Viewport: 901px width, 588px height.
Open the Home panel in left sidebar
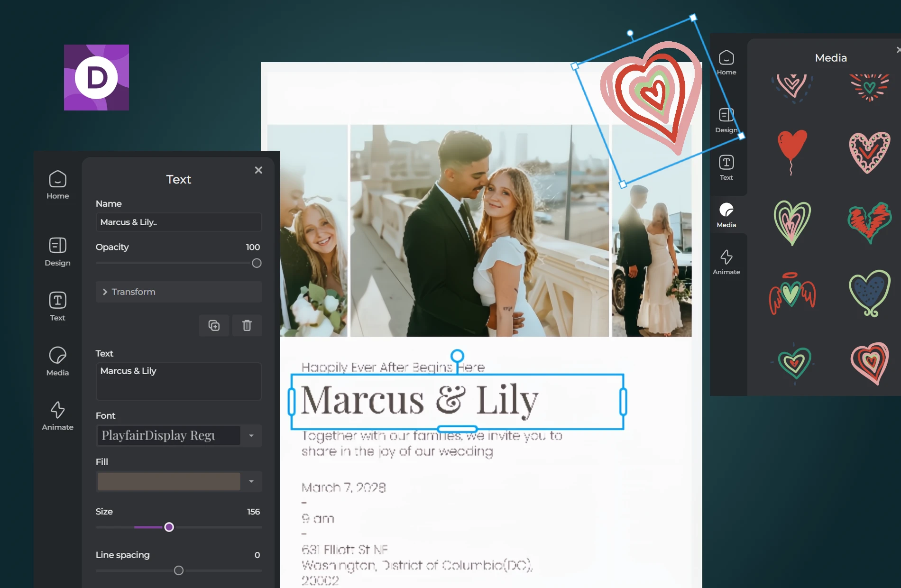(57, 185)
